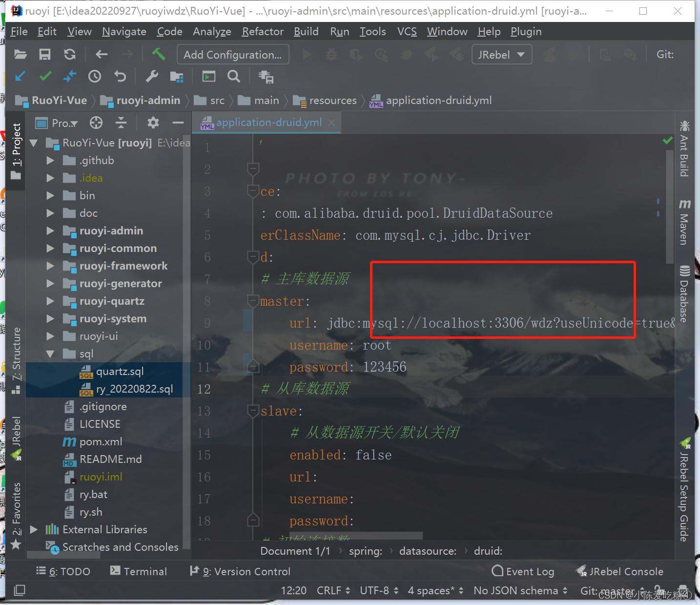Toggle the 1: Project tool window
Viewport: 700px width, 605px height.
(16, 151)
